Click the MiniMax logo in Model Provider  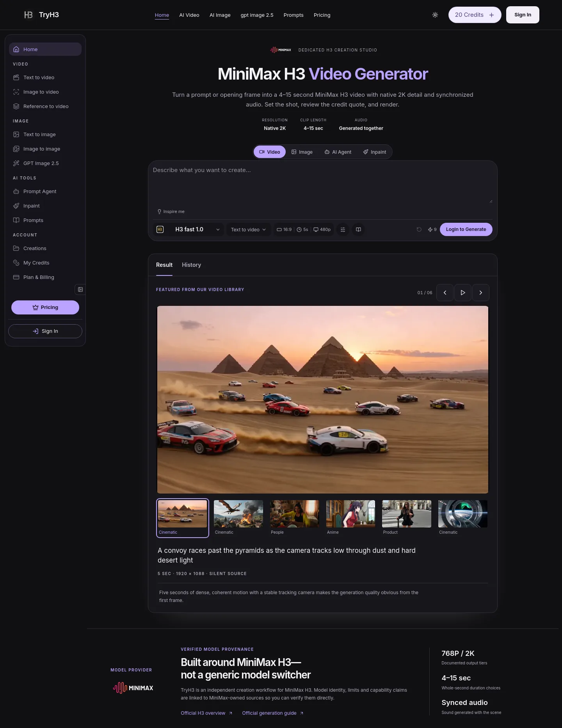pyautogui.click(x=133, y=688)
